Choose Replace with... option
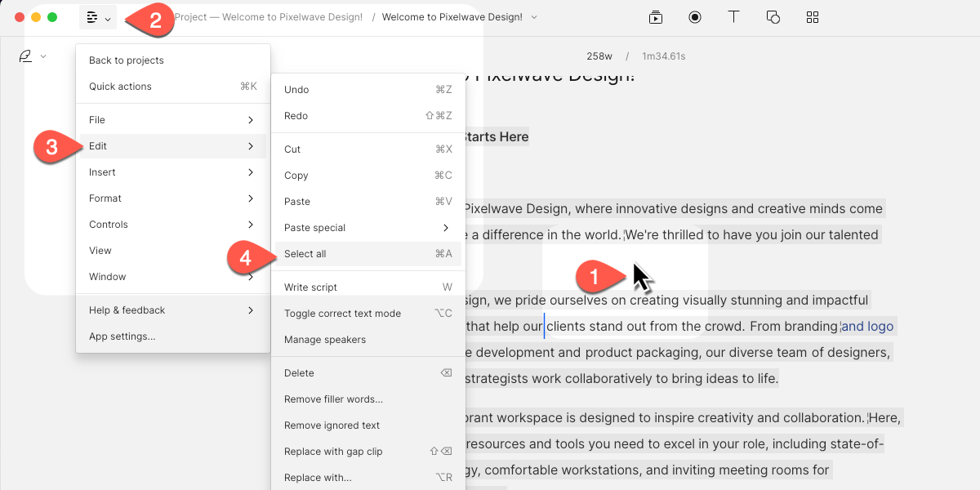The width and height of the screenshot is (980, 490). (368, 478)
